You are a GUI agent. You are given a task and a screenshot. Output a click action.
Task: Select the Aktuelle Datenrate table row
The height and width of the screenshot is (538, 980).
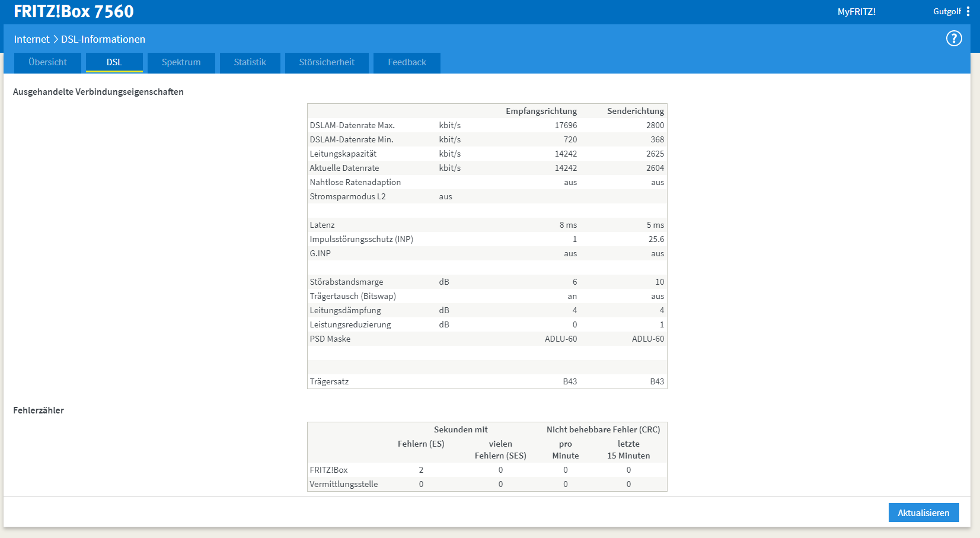coord(487,168)
